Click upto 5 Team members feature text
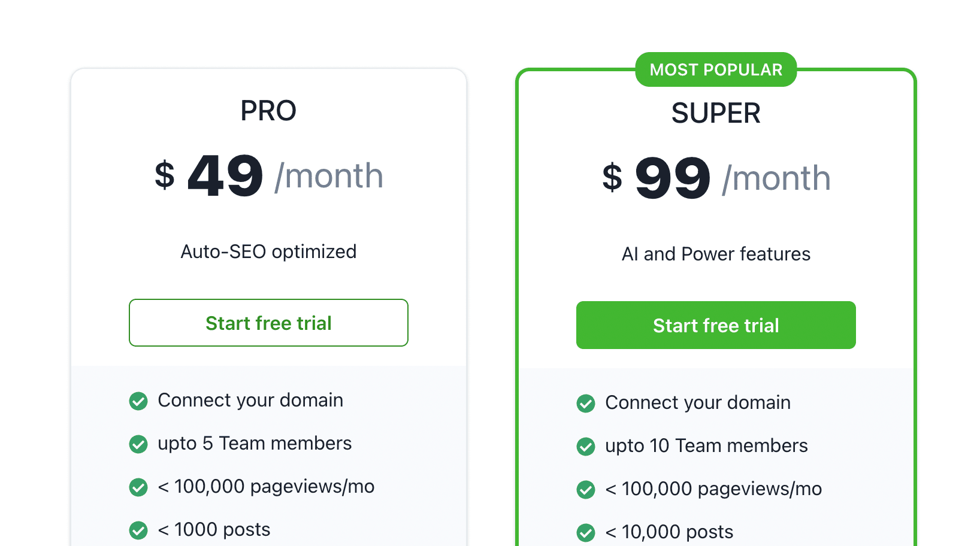This screenshot has width=980, height=546. [x=255, y=443]
